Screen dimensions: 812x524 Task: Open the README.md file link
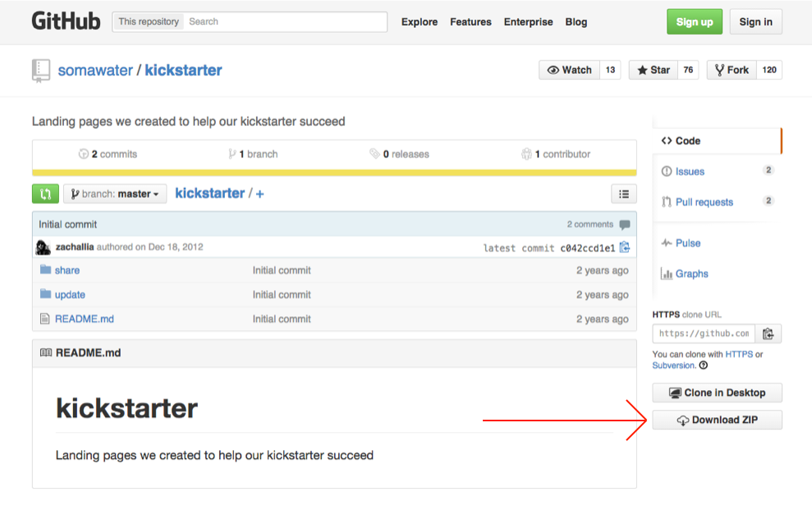pyautogui.click(x=85, y=319)
